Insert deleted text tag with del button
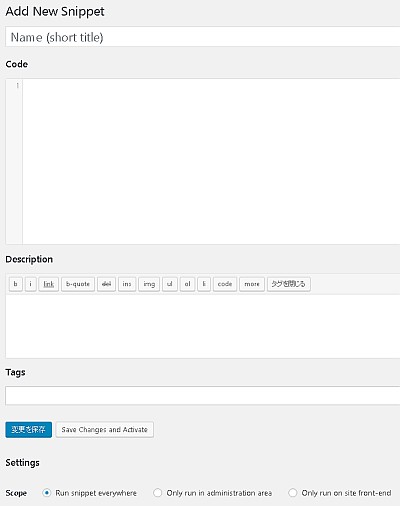 [106, 284]
